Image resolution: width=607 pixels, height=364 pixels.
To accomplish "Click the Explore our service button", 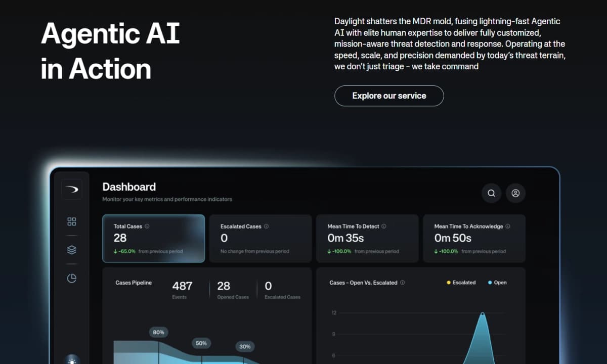I will coord(389,96).
